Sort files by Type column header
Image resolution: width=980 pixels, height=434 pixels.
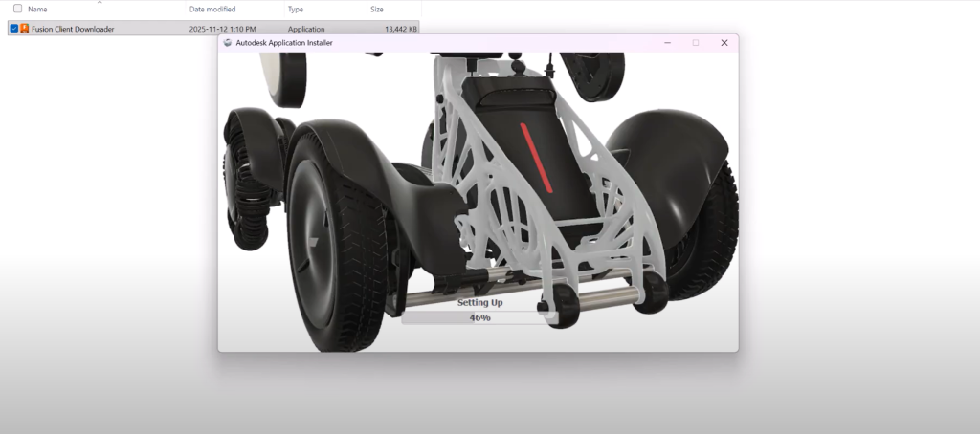296,9
